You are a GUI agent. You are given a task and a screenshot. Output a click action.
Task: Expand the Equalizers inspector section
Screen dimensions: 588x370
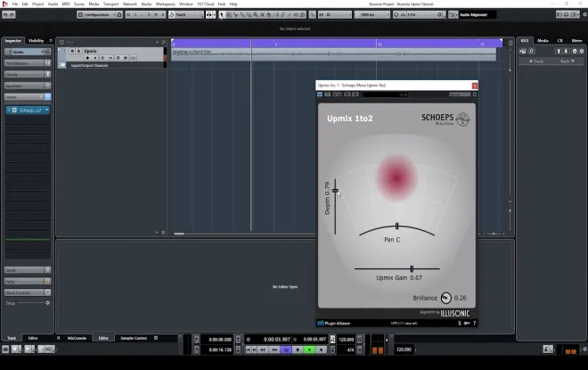point(28,86)
